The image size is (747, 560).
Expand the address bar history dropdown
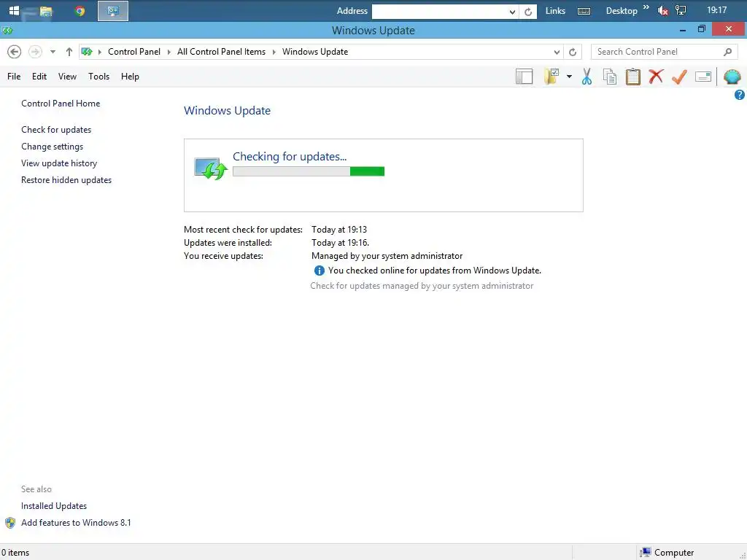click(557, 52)
